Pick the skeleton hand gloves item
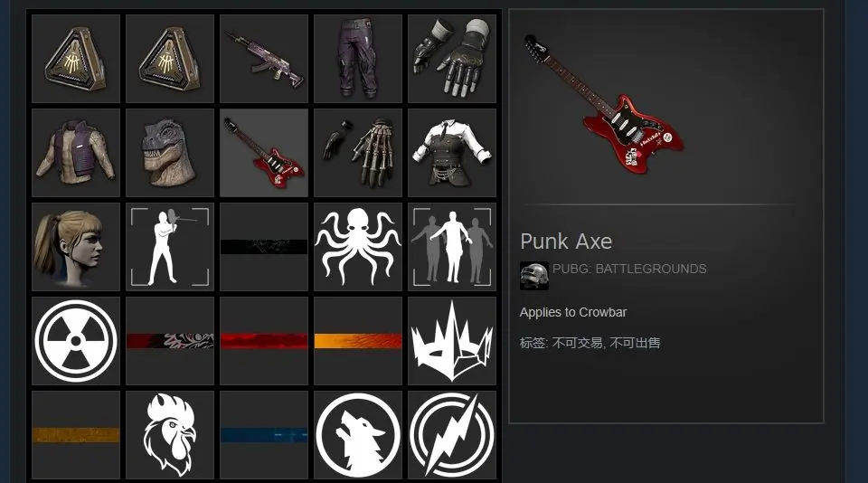The image size is (868, 483). (x=358, y=153)
